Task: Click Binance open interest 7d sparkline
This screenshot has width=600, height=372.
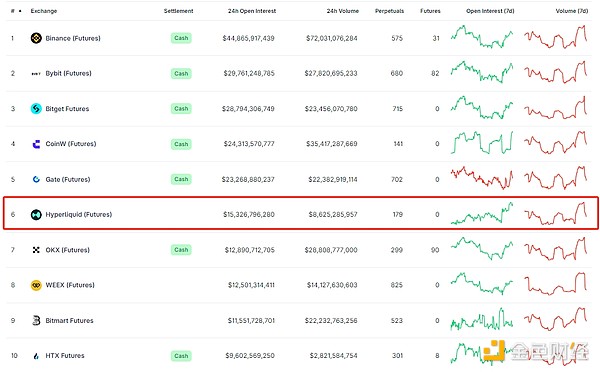Action: 482,37
